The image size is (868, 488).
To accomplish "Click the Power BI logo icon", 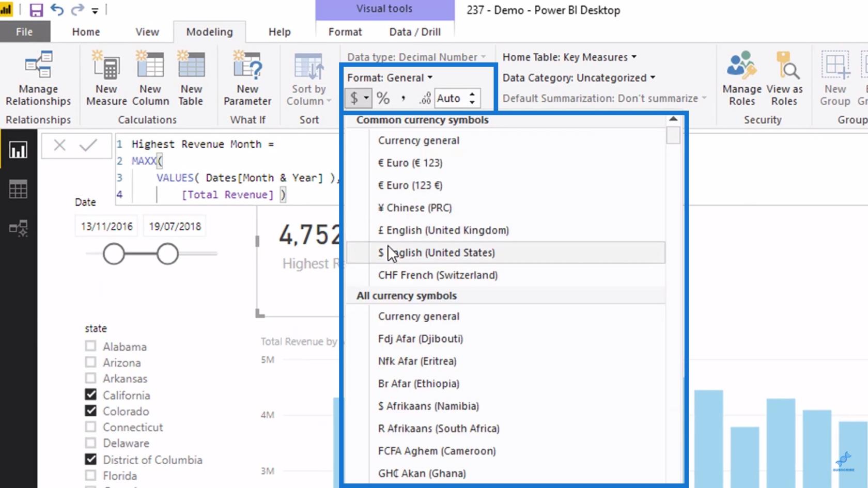I will coord(7,9).
